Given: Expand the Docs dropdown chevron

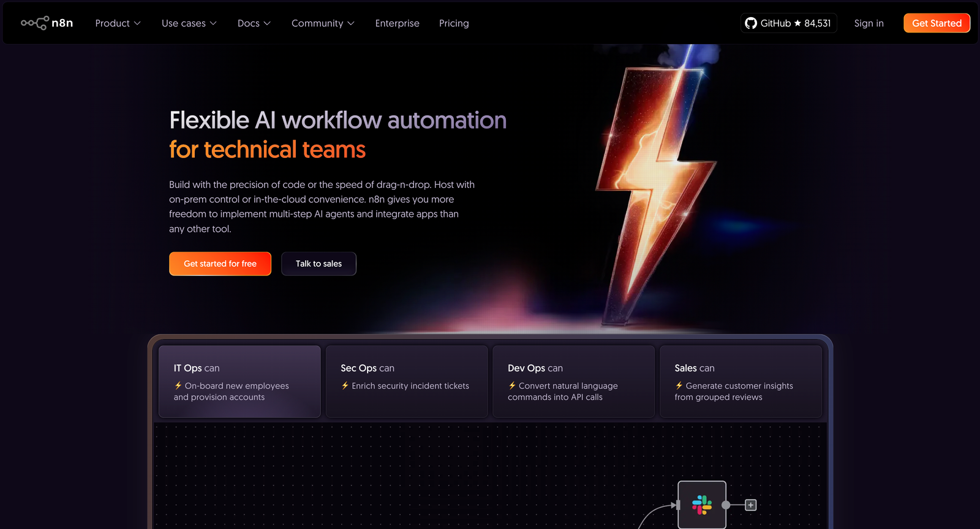Looking at the screenshot, I should pos(267,23).
